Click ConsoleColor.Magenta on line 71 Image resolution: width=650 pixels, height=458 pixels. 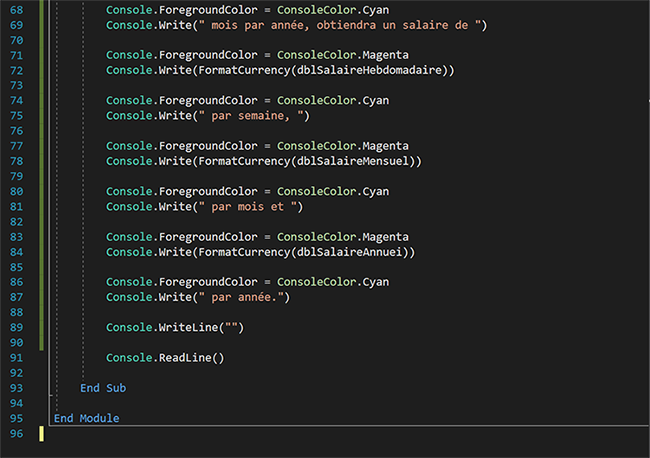(x=343, y=55)
